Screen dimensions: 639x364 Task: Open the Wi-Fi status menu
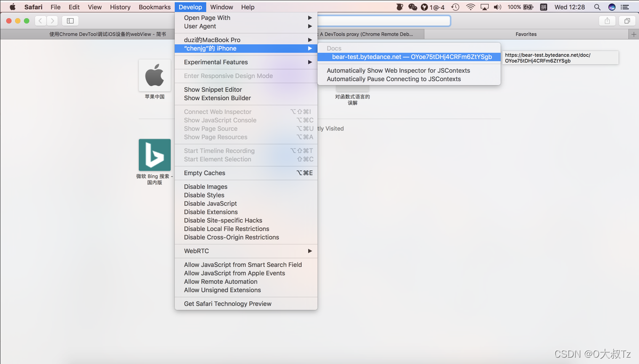click(470, 7)
